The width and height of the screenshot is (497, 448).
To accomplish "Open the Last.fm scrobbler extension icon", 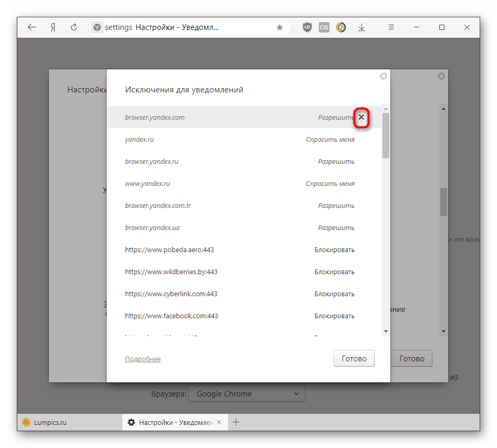I will pyautogui.click(x=324, y=27).
